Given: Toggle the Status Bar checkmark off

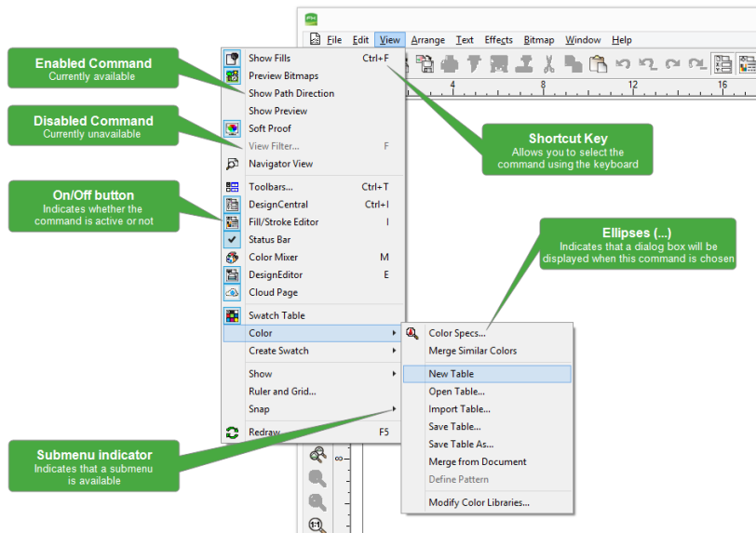Looking at the screenshot, I should tap(232, 240).
